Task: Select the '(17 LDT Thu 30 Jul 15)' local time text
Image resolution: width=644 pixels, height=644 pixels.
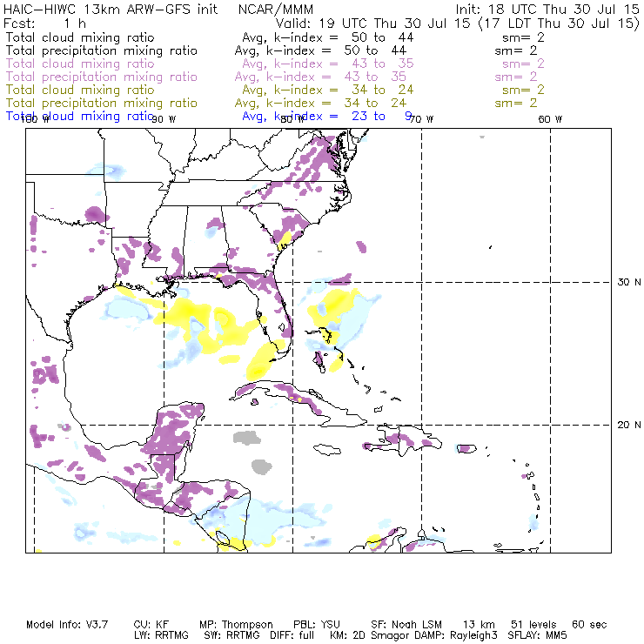Action: (x=559, y=23)
